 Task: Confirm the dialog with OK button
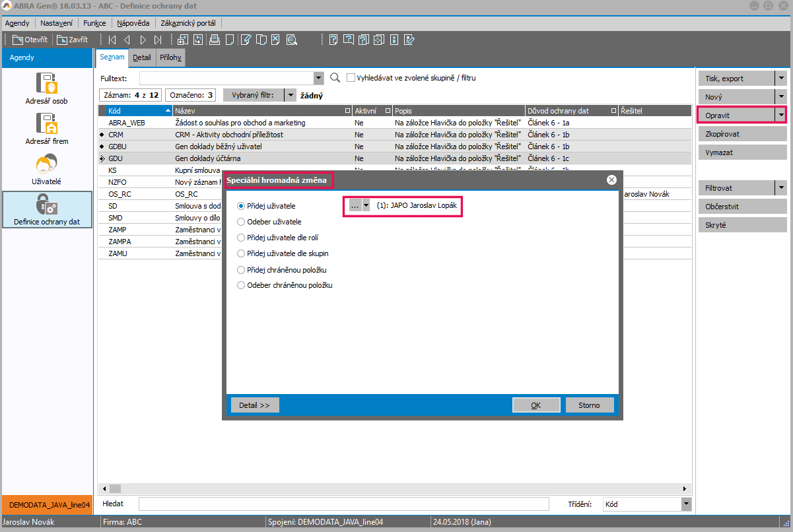535,405
